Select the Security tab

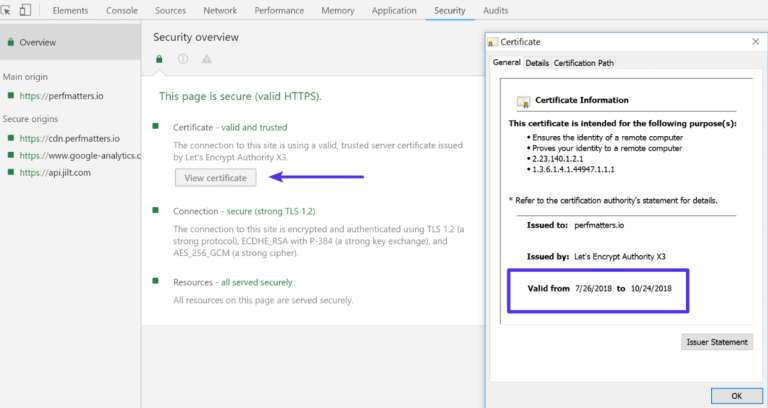pos(449,10)
